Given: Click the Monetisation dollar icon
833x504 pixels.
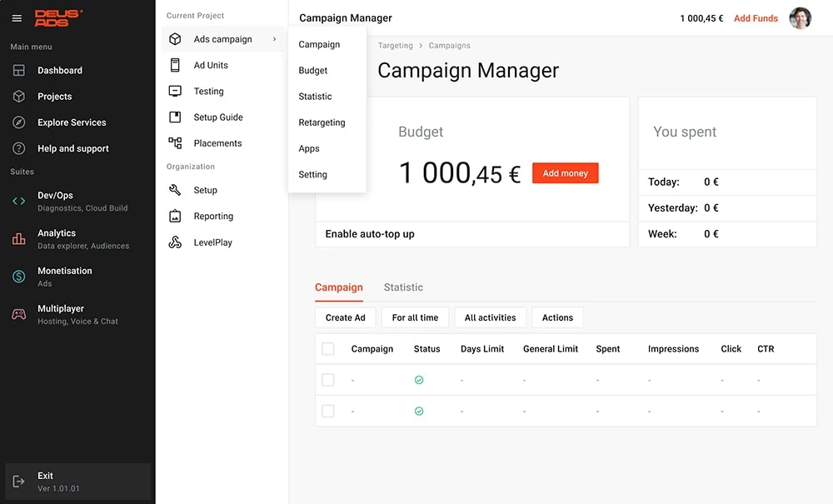Looking at the screenshot, I should [19, 277].
